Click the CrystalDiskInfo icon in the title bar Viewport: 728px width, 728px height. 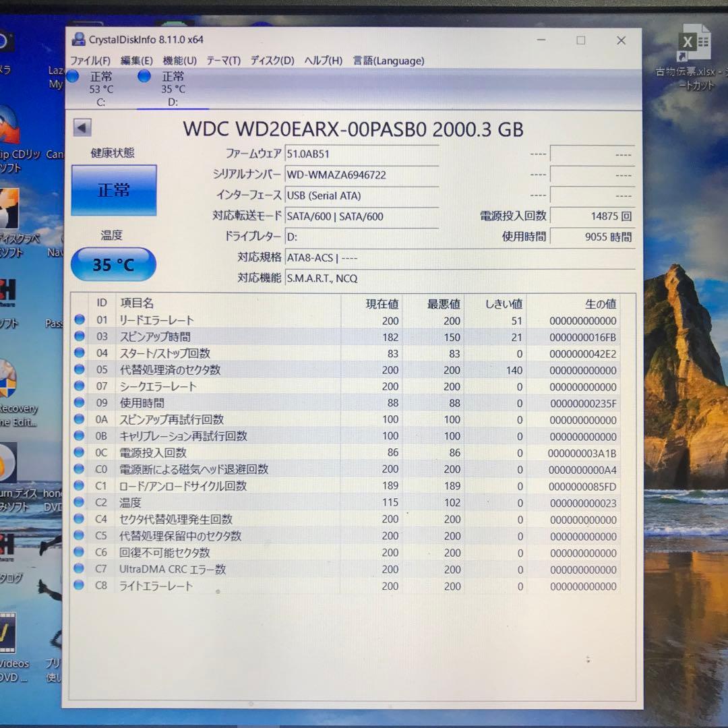tap(79, 39)
